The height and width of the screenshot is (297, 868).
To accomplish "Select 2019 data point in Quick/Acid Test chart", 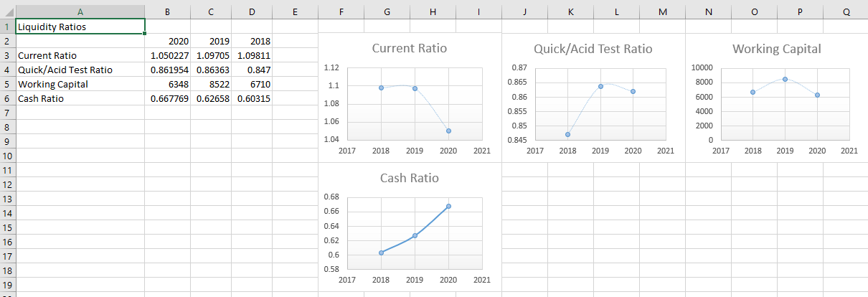I will pyautogui.click(x=600, y=86).
